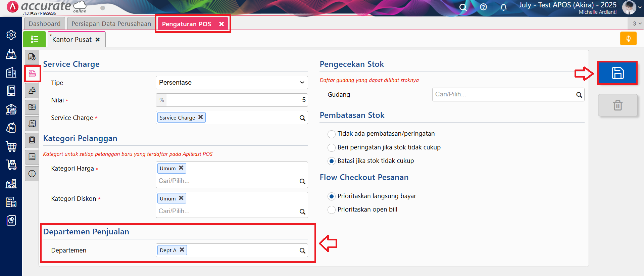Expand the Tipe dropdown showing Persentase
The width and height of the screenshot is (644, 276).
click(x=232, y=83)
